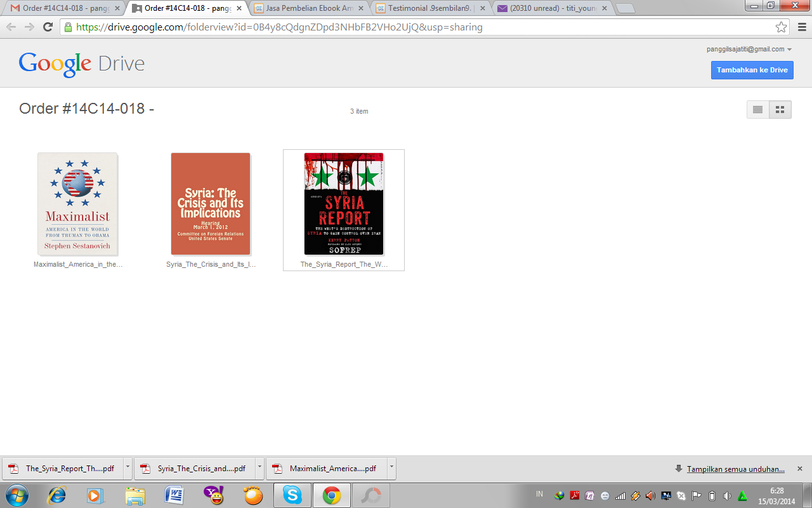Click the taskbar clock showing 6:28
Viewport: 812px width, 508px height.
click(776, 496)
